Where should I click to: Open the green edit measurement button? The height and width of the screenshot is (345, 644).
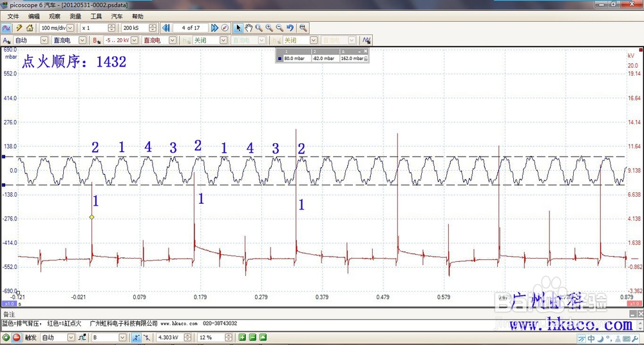(x=263, y=338)
